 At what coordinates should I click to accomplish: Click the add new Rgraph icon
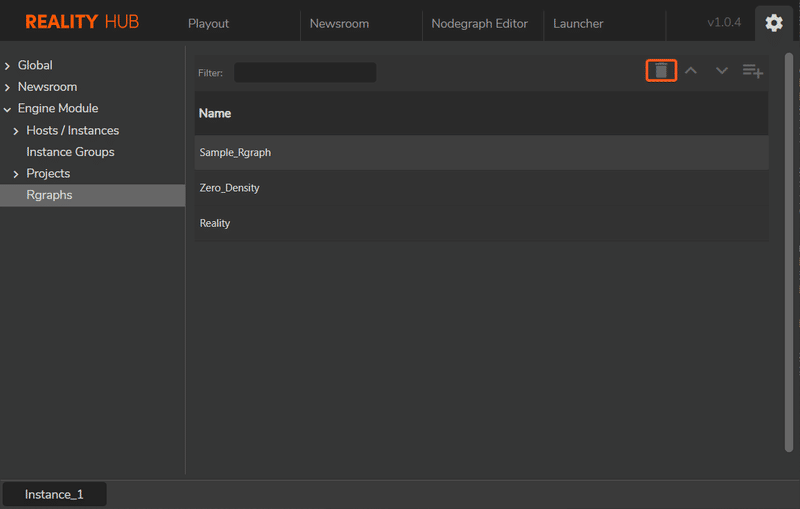(753, 71)
